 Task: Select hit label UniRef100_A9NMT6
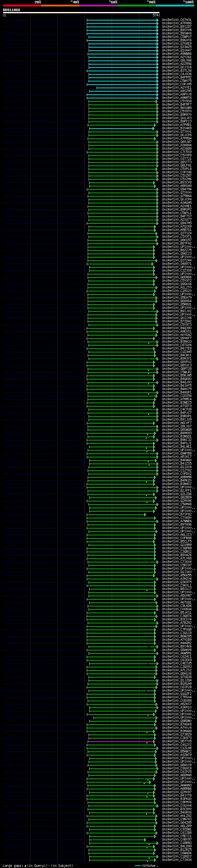(x=177, y=98)
